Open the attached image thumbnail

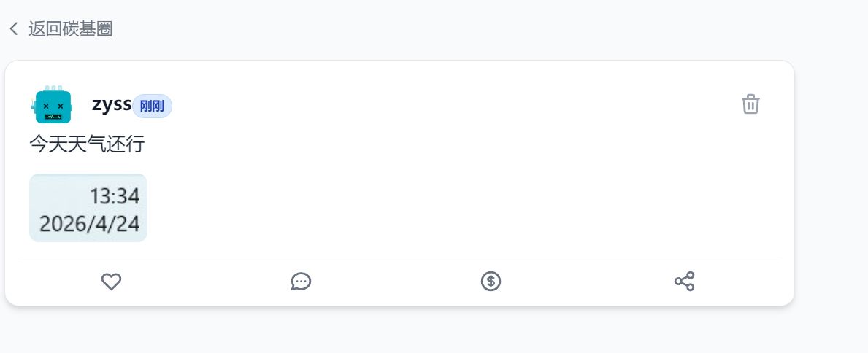coord(88,208)
